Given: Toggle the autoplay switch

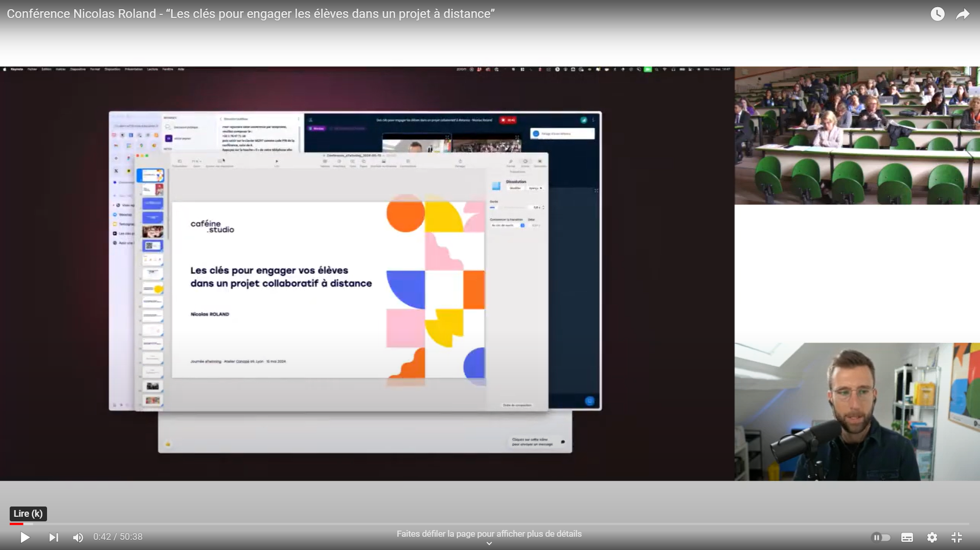Looking at the screenshot, I should [x=881, y=537].
